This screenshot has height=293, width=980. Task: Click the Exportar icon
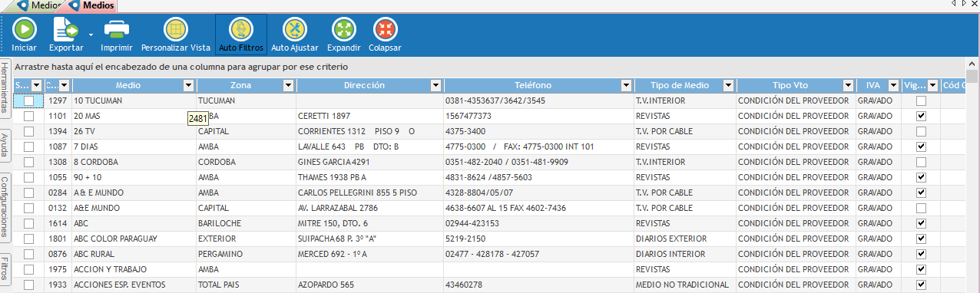click(66, 29)
